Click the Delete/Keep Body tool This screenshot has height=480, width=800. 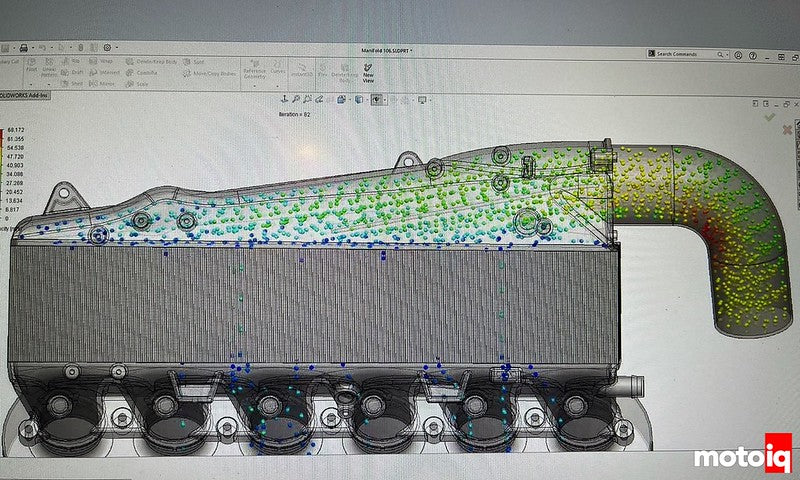point(152,61)
